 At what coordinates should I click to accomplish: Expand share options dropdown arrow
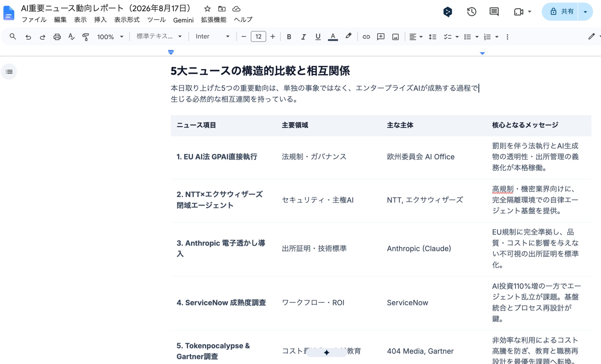click(x=585, y=12)
